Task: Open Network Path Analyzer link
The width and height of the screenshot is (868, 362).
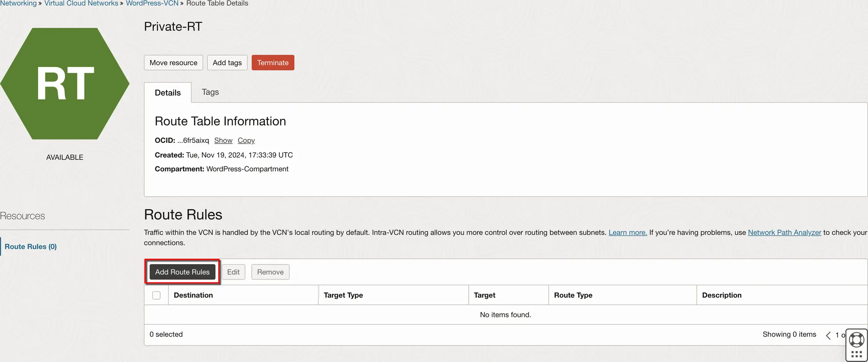Action: click(x=784, y=232)
